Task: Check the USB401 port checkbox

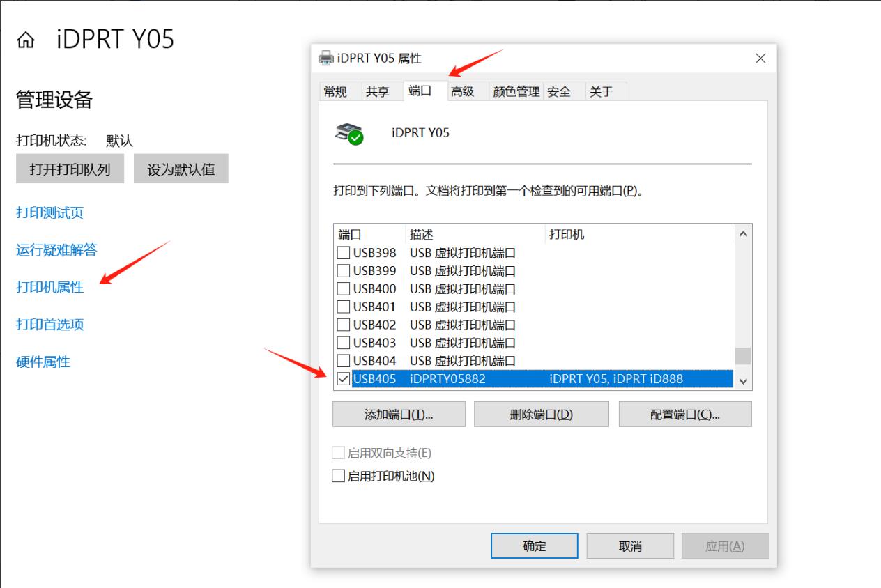Action: 344,307
